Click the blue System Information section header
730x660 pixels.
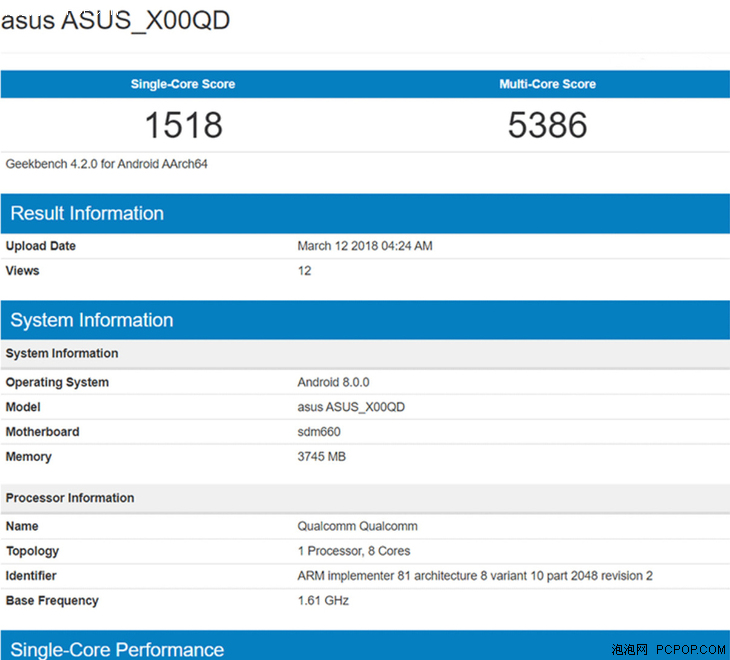[x=365, y=320]
